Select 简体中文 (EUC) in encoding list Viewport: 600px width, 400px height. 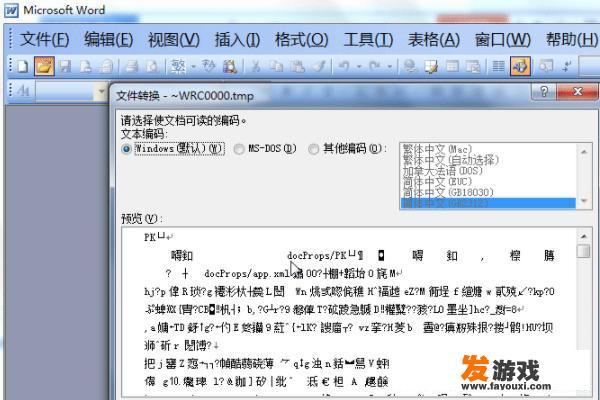coord(488,181)
